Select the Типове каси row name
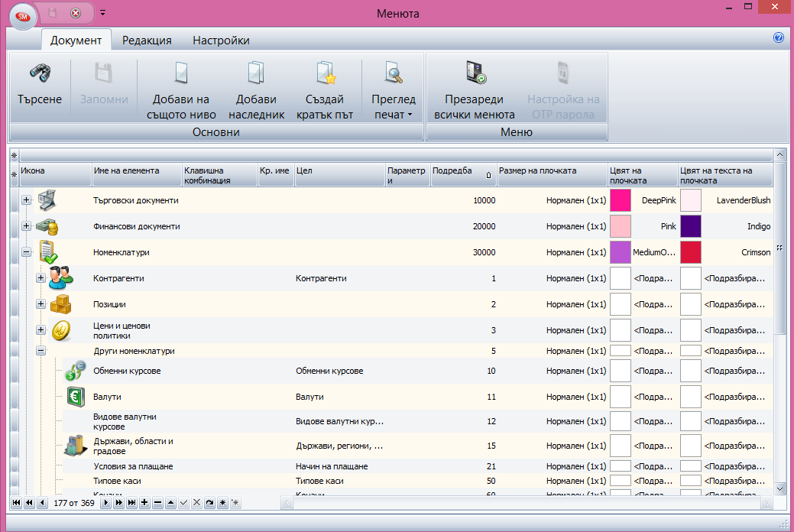 (x=117, y=481)
